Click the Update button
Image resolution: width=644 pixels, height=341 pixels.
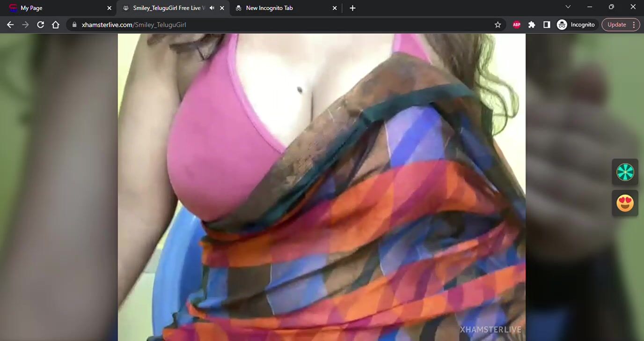[x=616, y=25]
